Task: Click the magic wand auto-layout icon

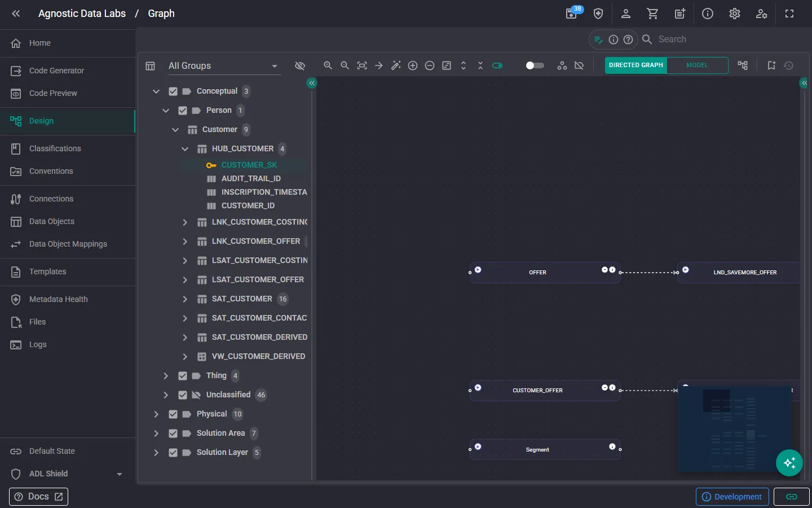Action: [396, 65]
